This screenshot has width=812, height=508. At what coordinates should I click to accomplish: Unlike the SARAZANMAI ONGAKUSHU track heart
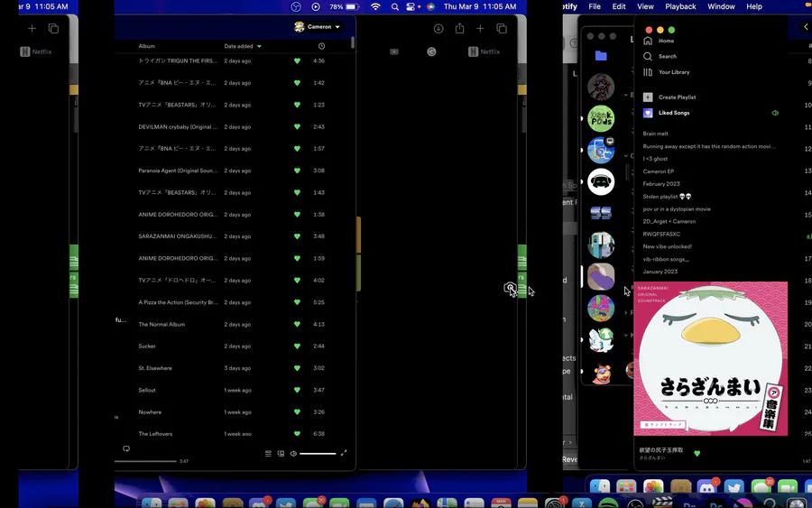(x=297, y=236)
